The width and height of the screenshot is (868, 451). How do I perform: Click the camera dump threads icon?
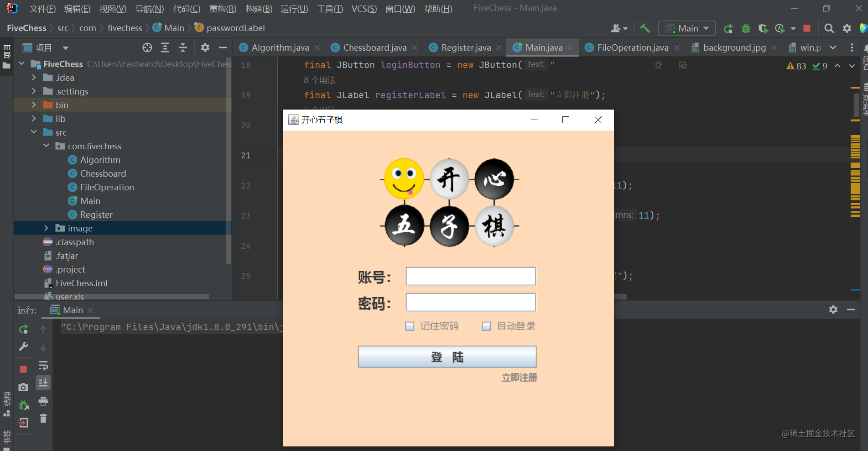(x=23, y=387)
